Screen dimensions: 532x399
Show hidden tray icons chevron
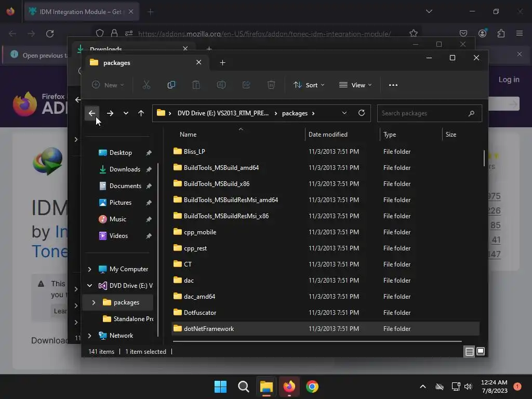(423, 387)
